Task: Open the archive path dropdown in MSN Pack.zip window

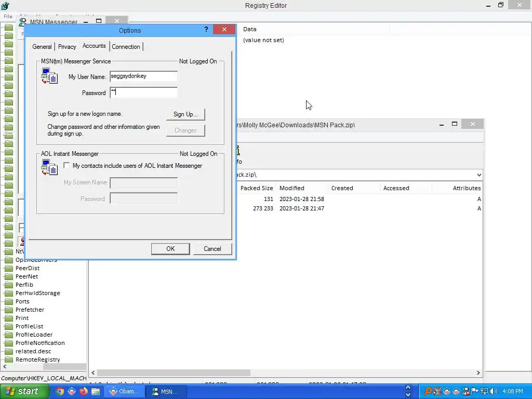Action: pyautogui.click(x=478, y=175)
